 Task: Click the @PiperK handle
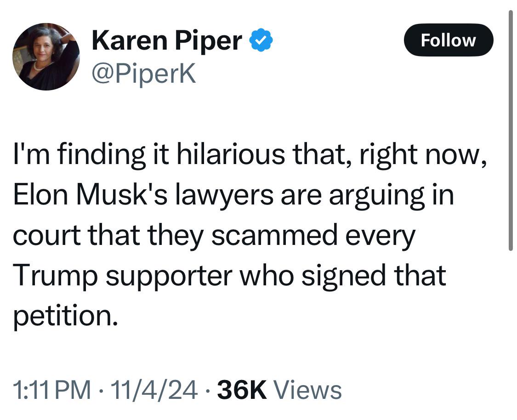click(144, 74)
